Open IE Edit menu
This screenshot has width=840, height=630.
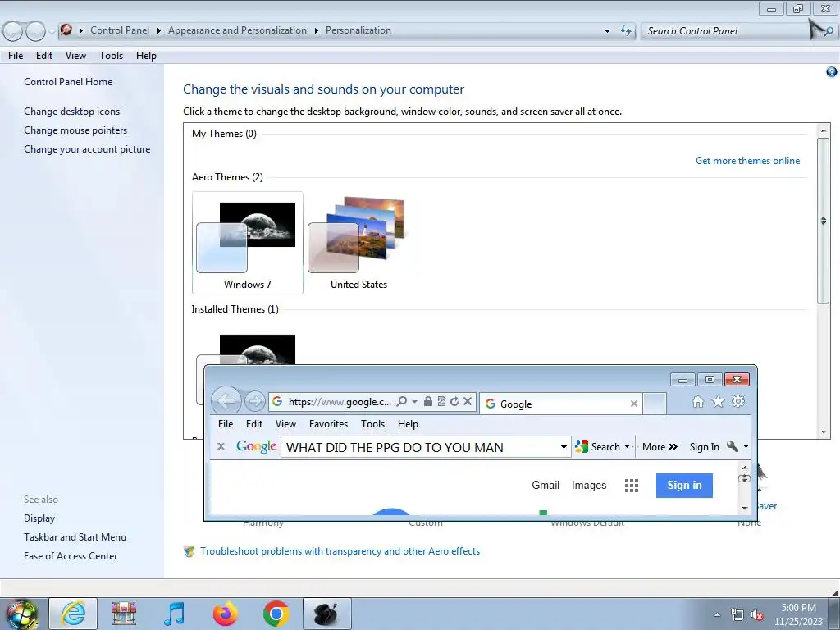[254, 424]
